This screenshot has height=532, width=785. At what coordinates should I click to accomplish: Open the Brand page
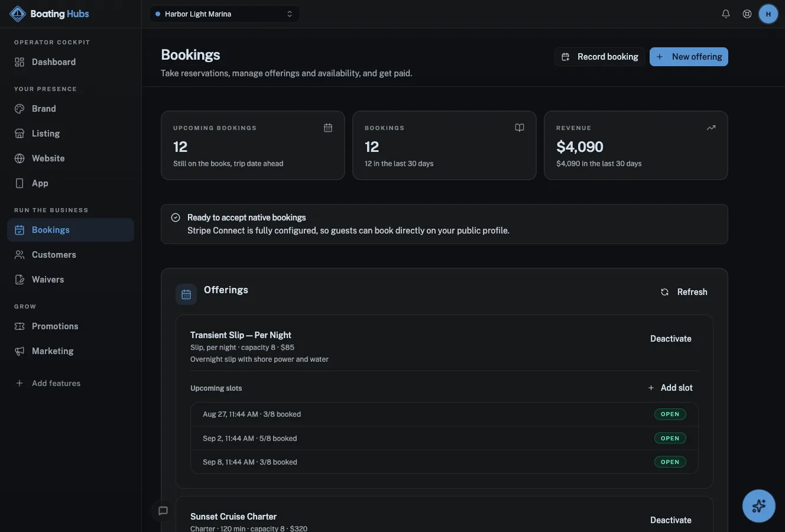tap(71, 109)
